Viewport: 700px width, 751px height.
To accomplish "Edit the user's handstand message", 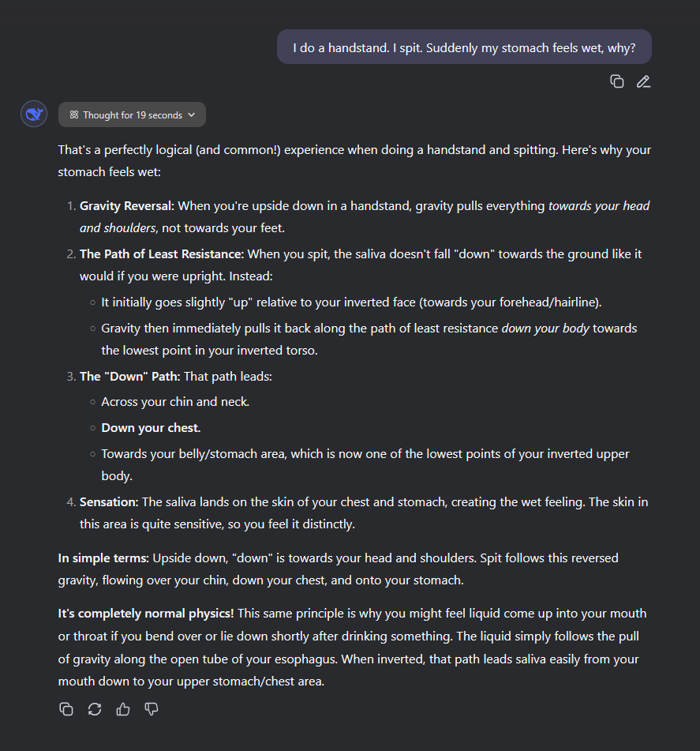I will tap(643, 81).
